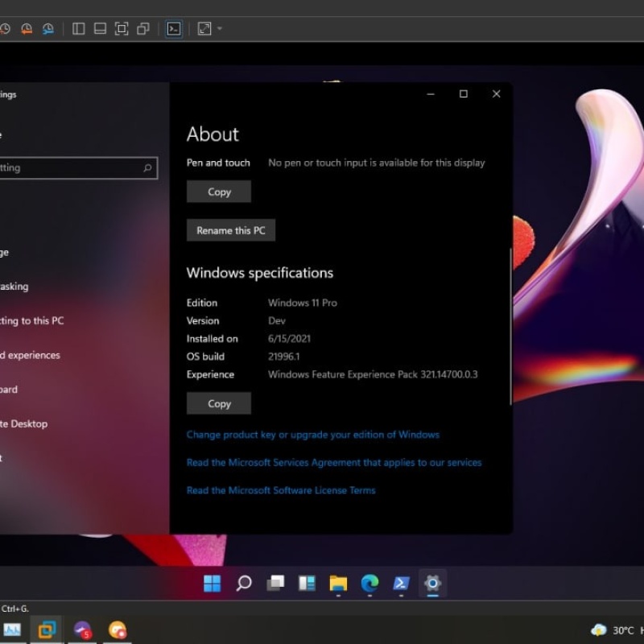Open the snapshot manager toolbar icon
Image resolution: width=644 pixels, height=644 pixels.
pyautogui.click(x=48, y=29)
